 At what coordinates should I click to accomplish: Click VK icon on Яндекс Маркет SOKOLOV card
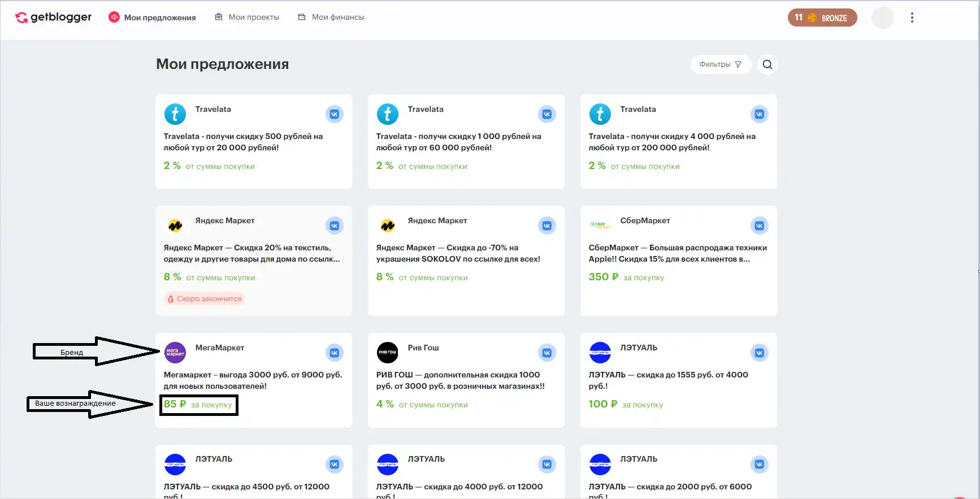pos(547,225)
